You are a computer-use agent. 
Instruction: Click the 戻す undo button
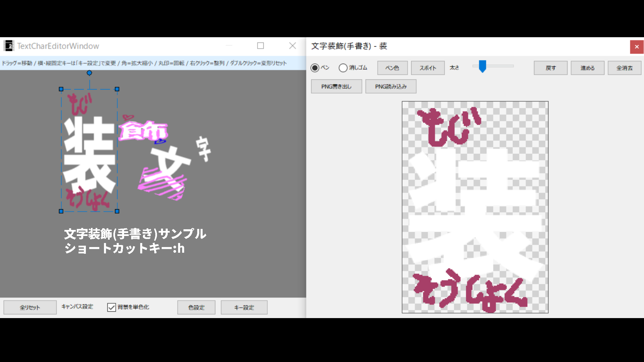(550, 68)
